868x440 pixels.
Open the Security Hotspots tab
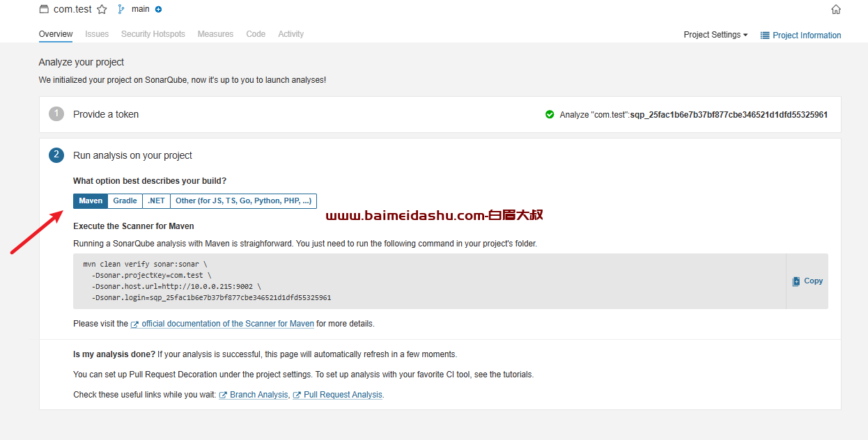153,34
